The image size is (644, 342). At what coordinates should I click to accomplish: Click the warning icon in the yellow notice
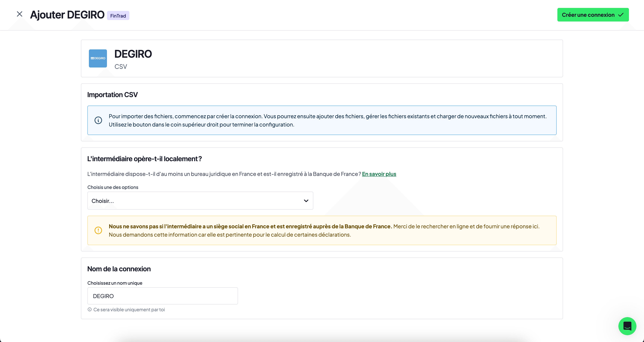pyautogui.click(x=98, y=230)
